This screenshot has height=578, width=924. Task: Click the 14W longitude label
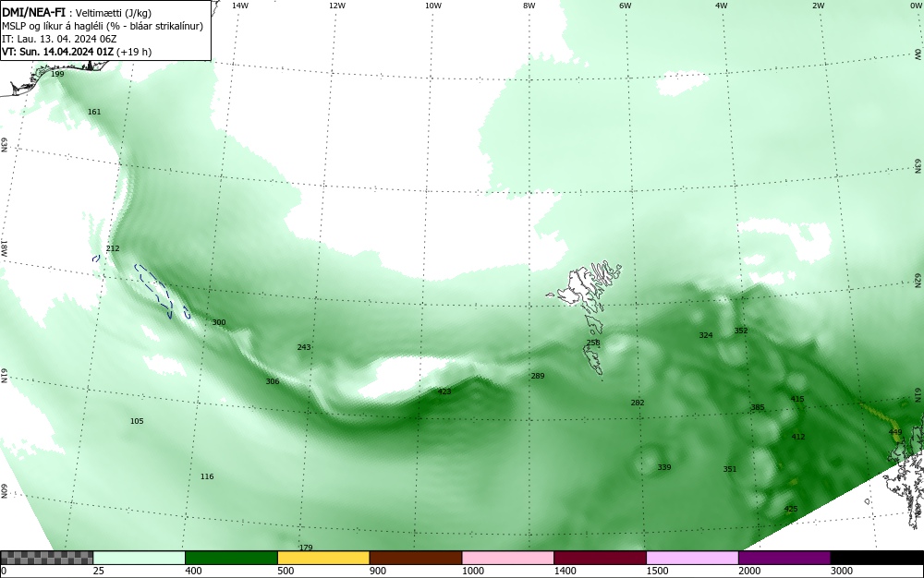(x=239, y=6)
